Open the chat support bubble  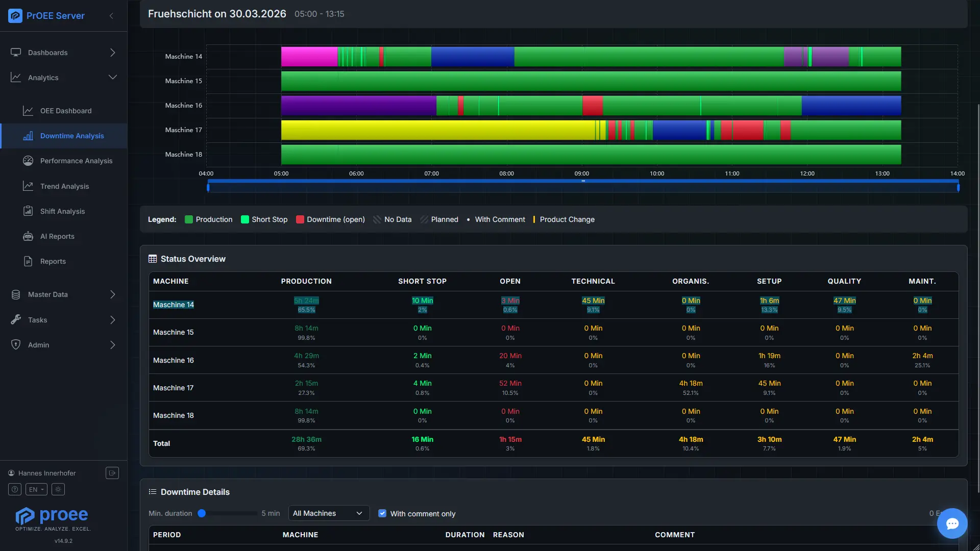952,523
